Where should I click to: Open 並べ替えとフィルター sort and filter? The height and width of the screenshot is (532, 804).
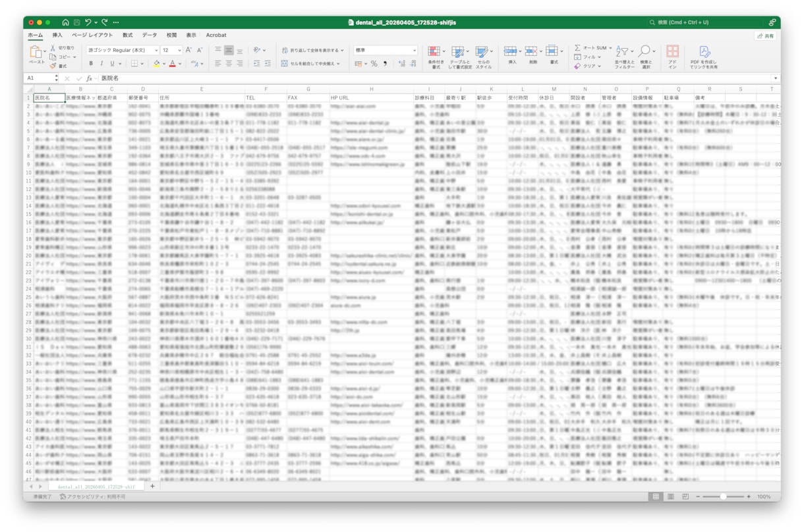tap(624, 58)
